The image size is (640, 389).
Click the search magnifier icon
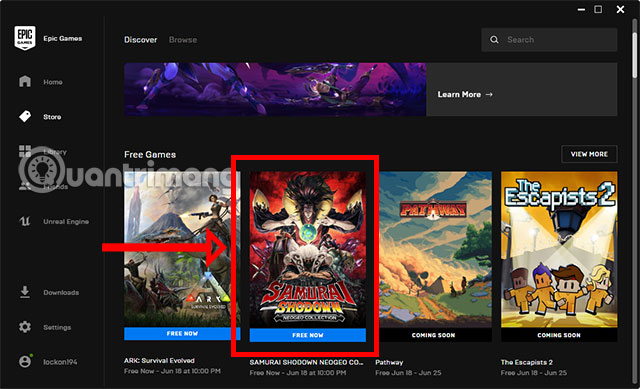494,40
